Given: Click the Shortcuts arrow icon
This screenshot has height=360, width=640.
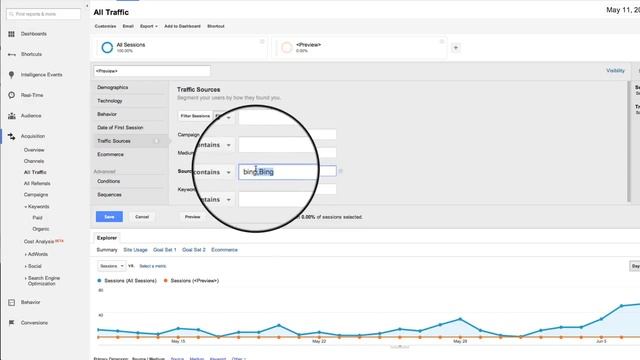Looking at the screenshot, I should [x=11, y=54].
